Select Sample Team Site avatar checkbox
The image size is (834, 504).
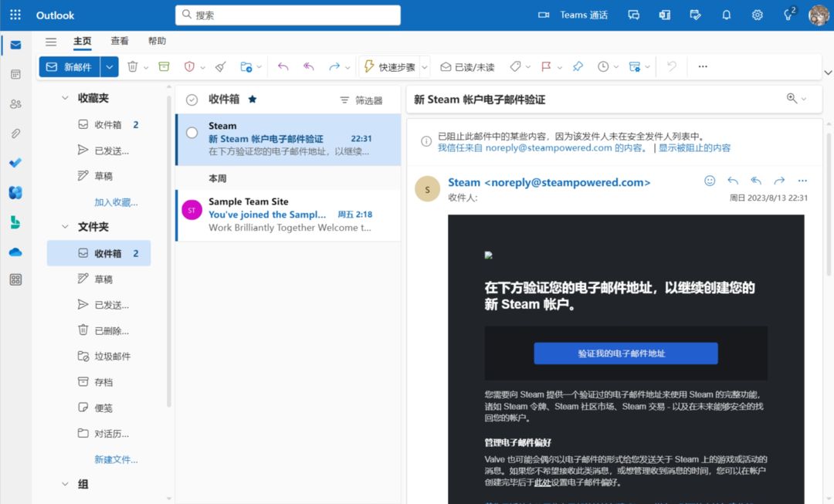click(192, 210)
